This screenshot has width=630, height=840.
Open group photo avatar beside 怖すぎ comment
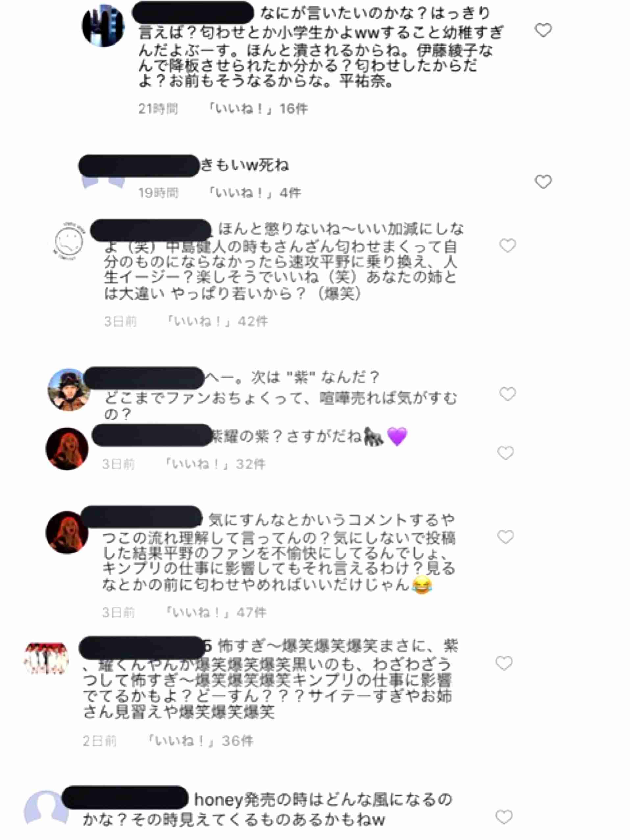tap(46, 659)
